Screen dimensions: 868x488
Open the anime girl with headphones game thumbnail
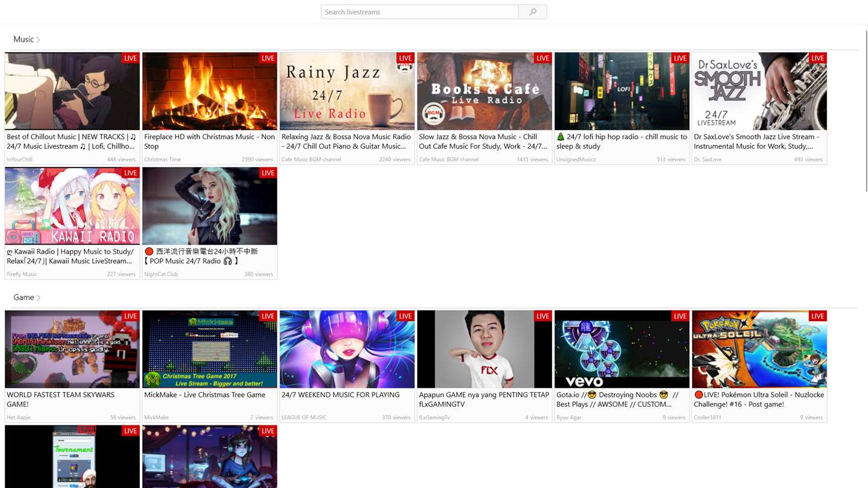pyautogui.click(x=210, y=457)
